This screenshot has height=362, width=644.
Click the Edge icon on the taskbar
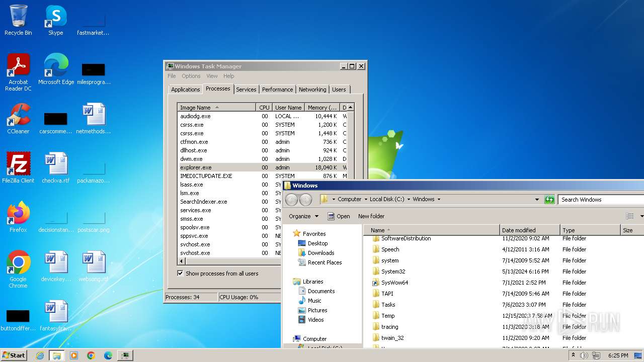click(108, 355)
